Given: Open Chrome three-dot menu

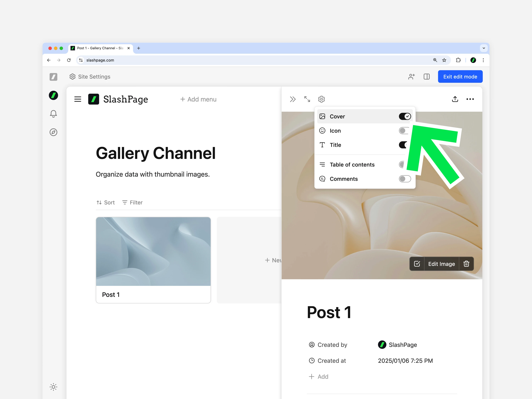Looking at the screenshot, I should coord(483,60).
